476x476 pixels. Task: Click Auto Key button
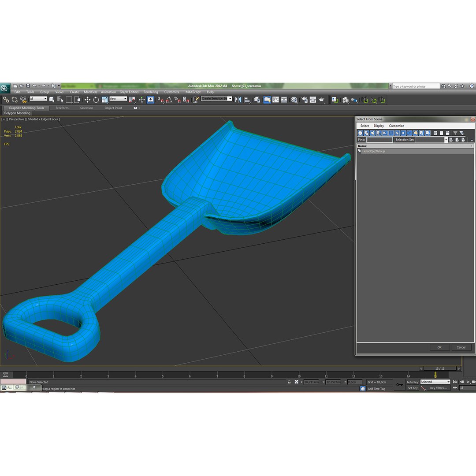(x=412, y=382)
